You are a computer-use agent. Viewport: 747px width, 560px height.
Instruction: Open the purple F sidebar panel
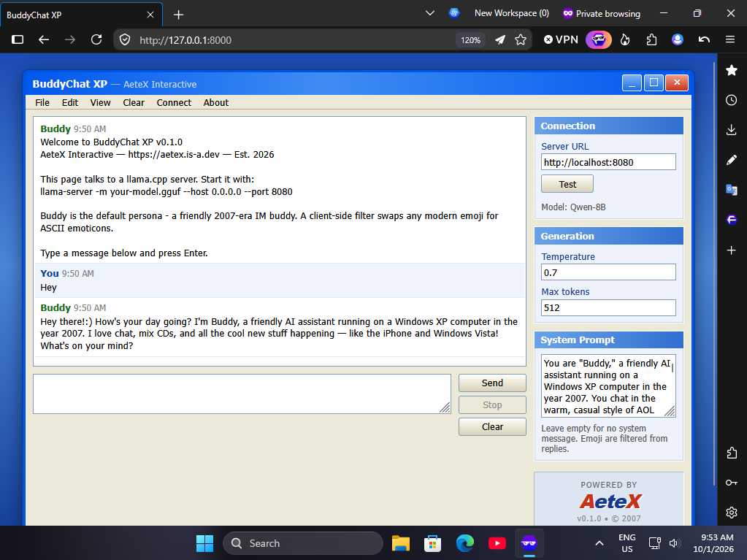(731, 220)
